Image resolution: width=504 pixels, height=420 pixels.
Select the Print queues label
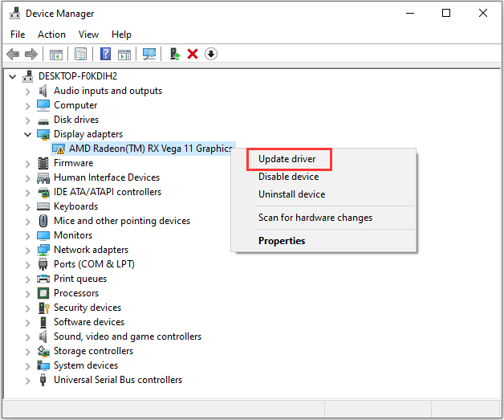80,279
